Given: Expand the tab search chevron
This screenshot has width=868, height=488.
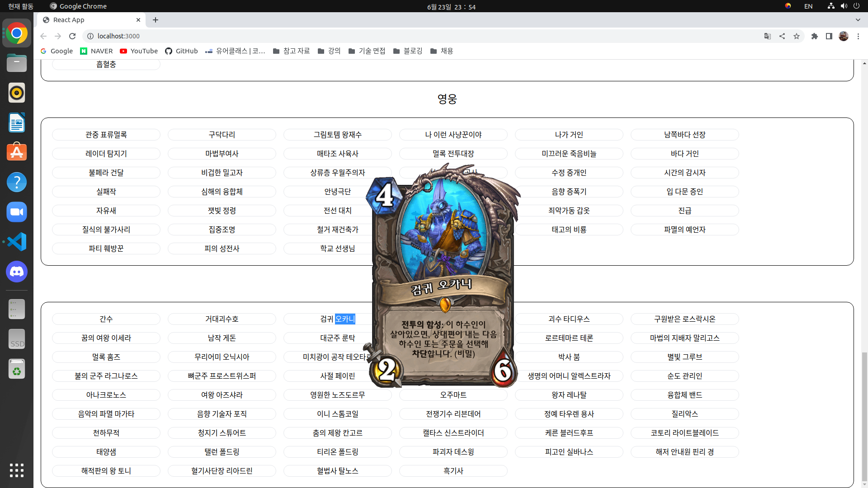Looking at the screenshot, I should click(858, 20).
